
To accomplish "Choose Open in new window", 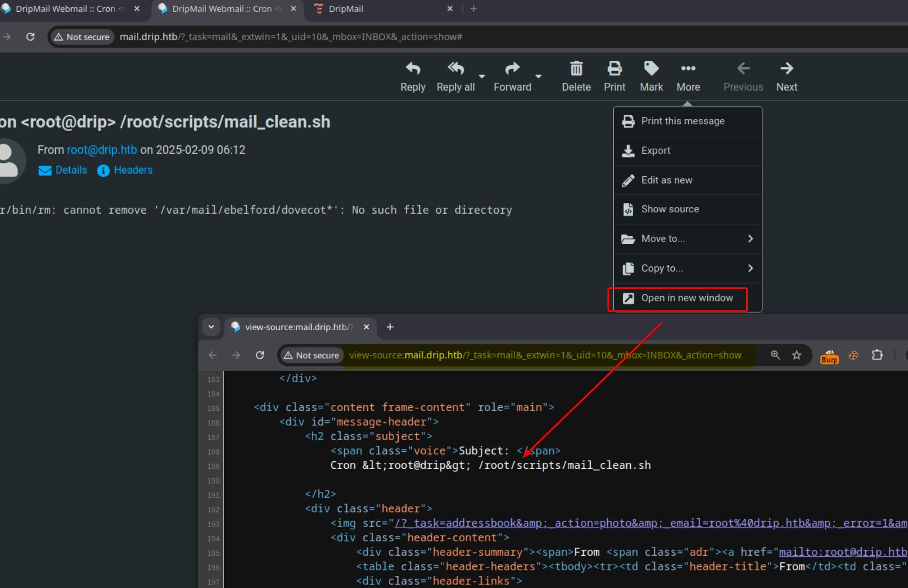I will 687,298.
